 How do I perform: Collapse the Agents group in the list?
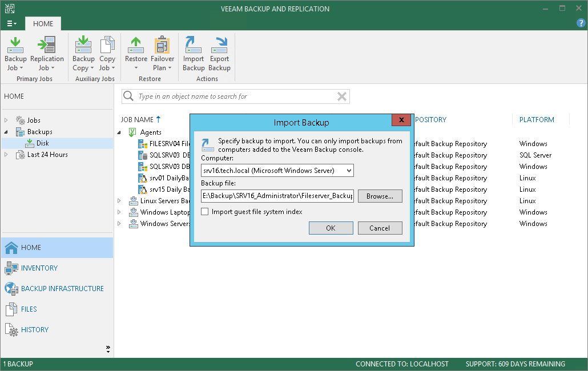point(119,132)
